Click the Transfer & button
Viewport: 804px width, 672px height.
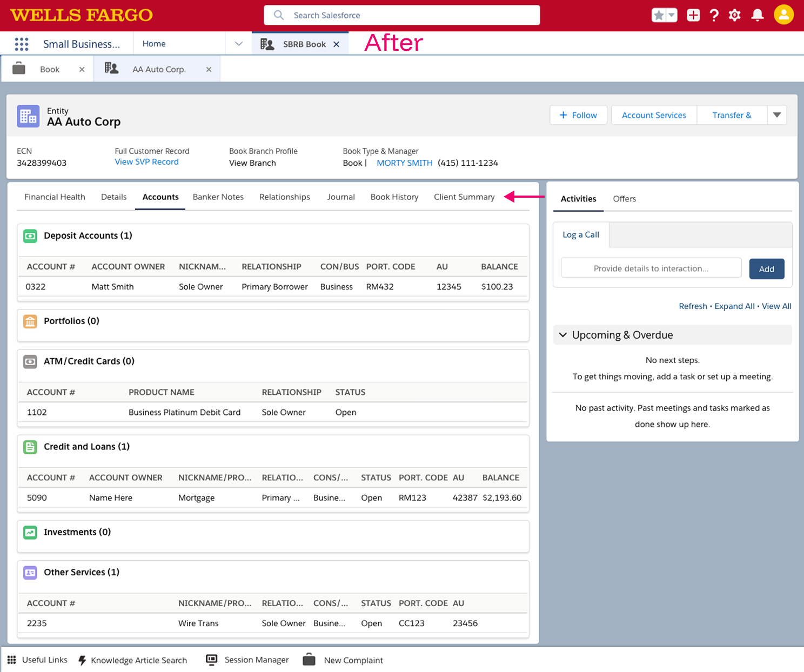pos(732,115)
